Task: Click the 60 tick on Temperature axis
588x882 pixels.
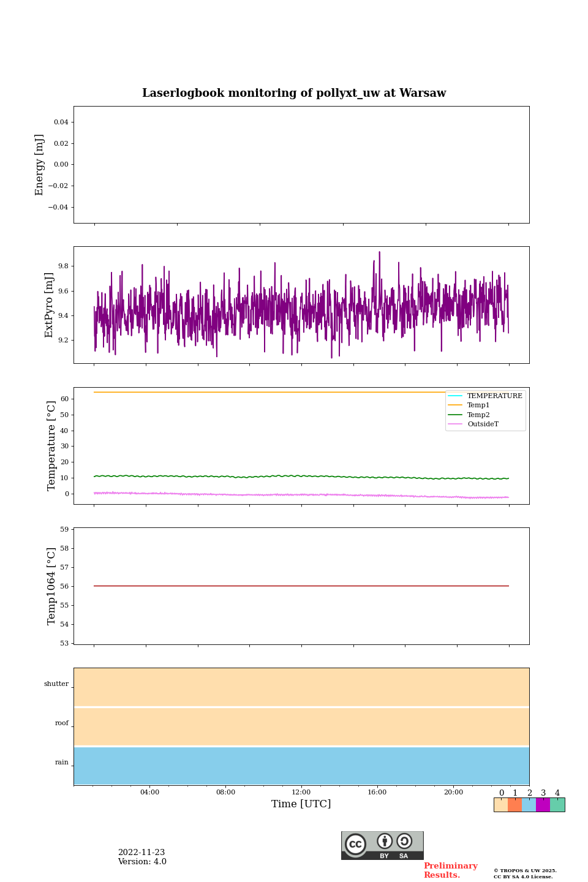Action: [64, 399]
